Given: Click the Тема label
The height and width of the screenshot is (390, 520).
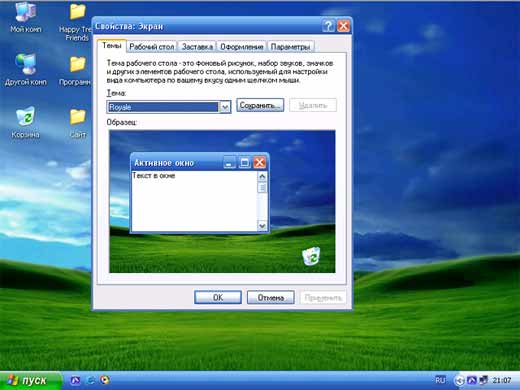Looking at the screenshot, I should tap(116, 93).
